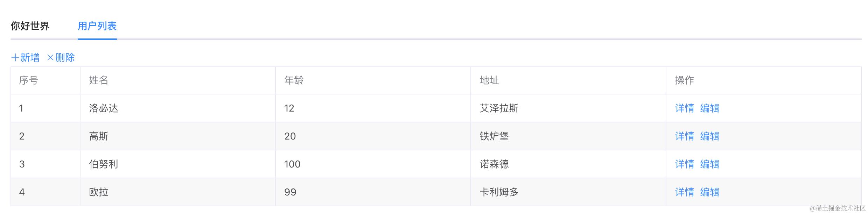Screen dimensions: 868x214
Task: Open 详情 for 欧拉 row
Action: (x=684, y=192)
